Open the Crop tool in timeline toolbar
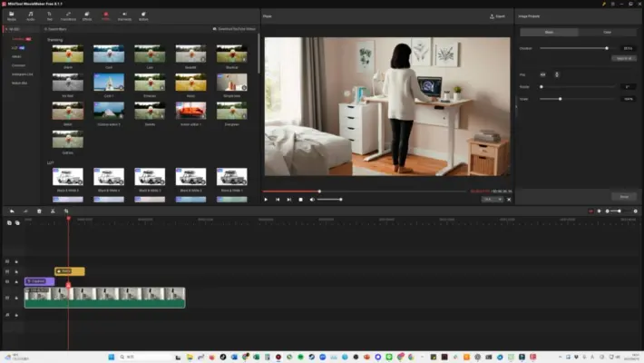Viewport: 644px width, 363px height. click(x=66, y=211)
